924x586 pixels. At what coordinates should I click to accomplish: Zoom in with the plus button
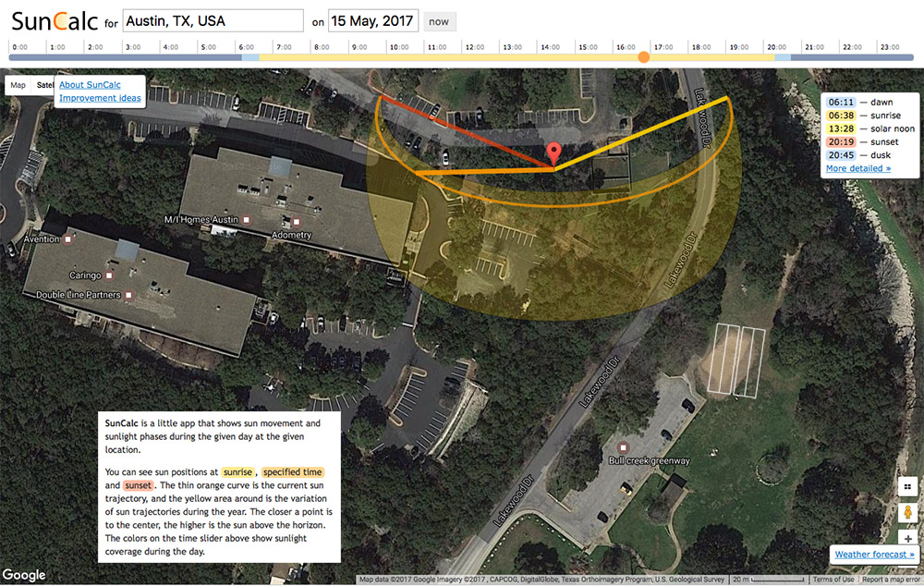[x=908, y=538]
